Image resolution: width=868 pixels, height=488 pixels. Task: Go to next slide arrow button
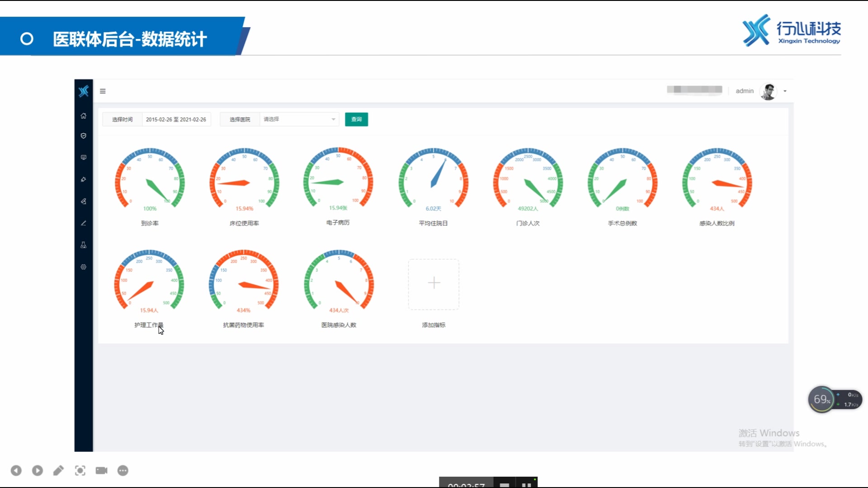click(x=38, y=471)
